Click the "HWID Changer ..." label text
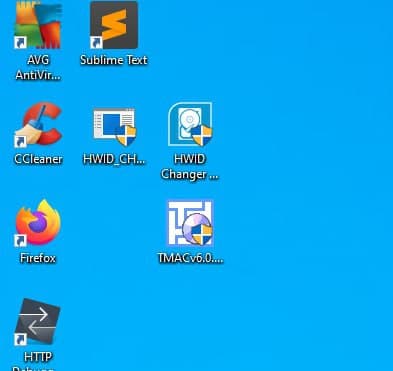 (x=190, y=167)
